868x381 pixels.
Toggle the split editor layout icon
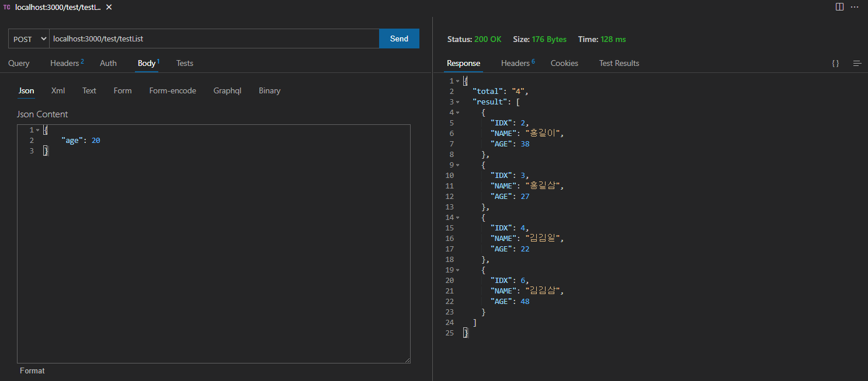839,7
